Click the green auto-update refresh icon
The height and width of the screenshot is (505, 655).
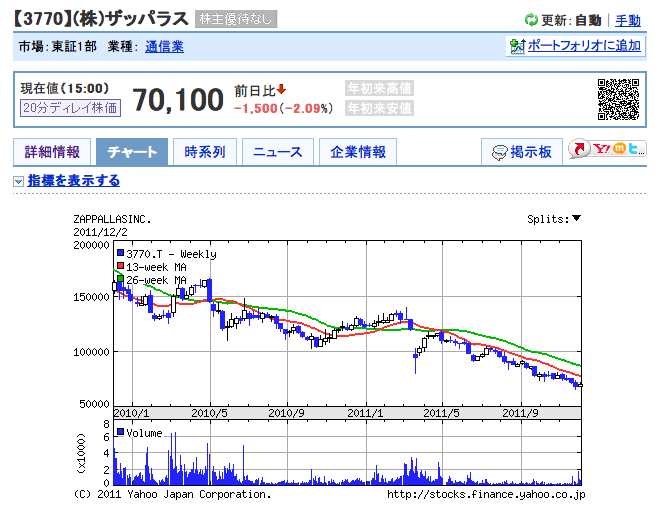tap(531, 20)
